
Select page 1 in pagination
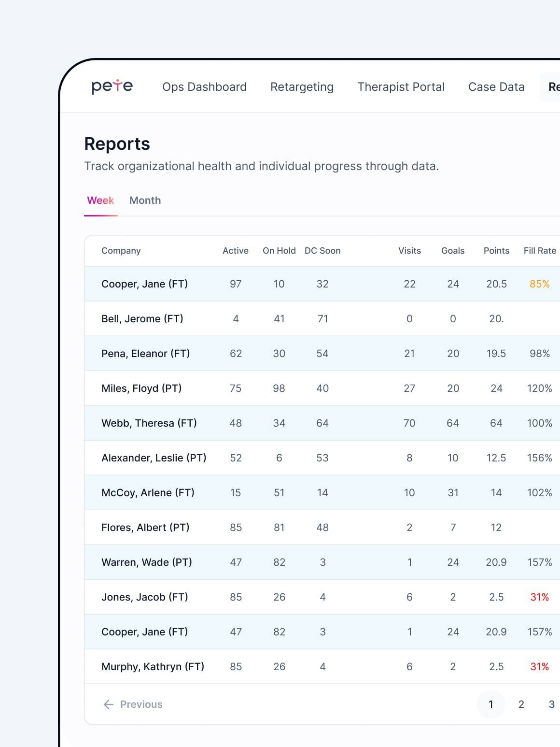click(x=490, y=704)
